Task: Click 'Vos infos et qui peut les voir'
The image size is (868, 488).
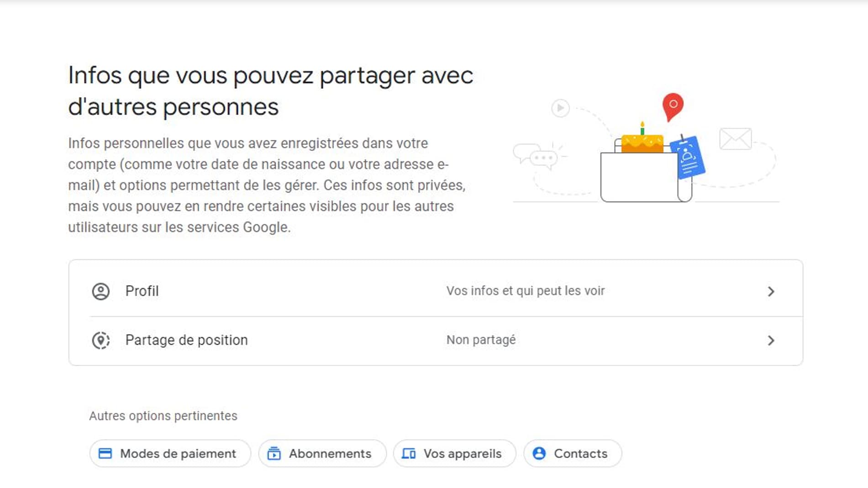Action: (x=525, y=290)
